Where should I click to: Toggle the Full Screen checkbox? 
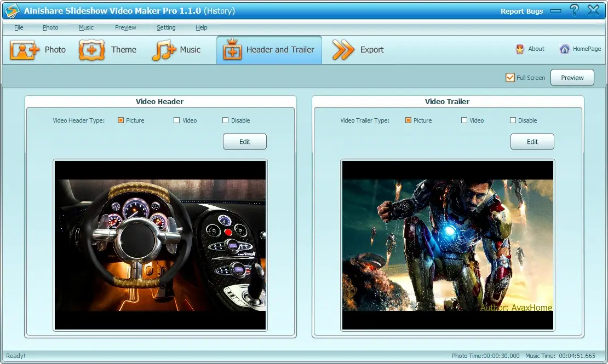pos(510,78)
